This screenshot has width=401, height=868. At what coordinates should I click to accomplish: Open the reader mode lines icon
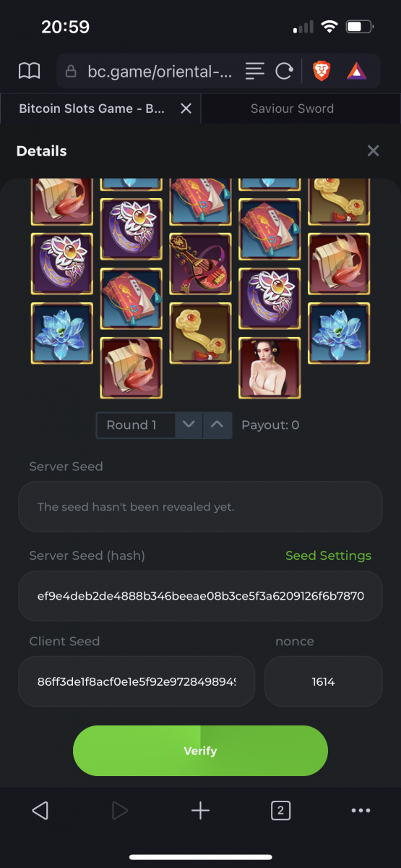point(254,70)
